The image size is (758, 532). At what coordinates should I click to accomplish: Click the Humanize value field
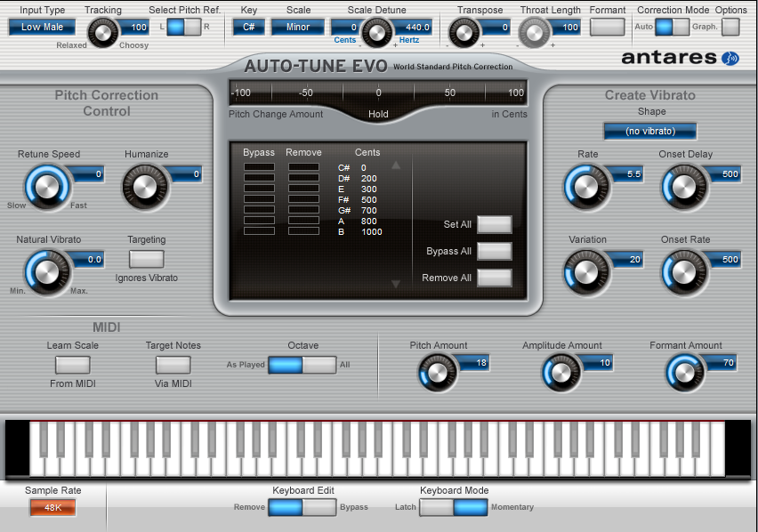[185, 174]
